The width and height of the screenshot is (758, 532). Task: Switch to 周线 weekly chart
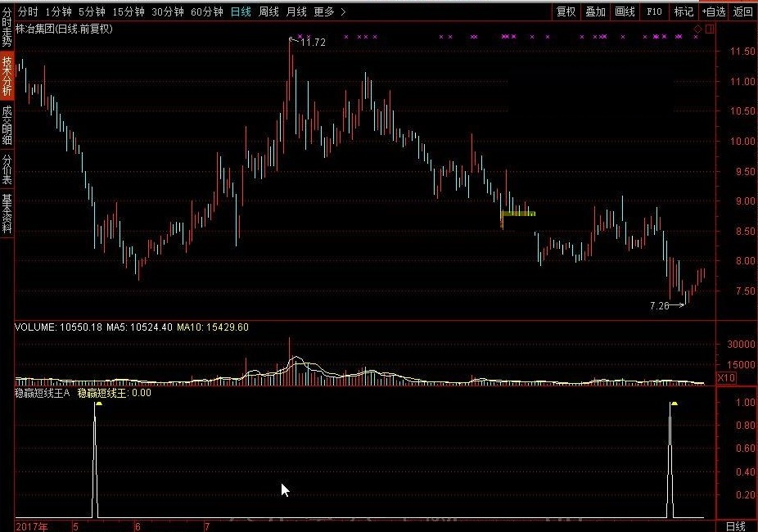[x=268, y=11]
